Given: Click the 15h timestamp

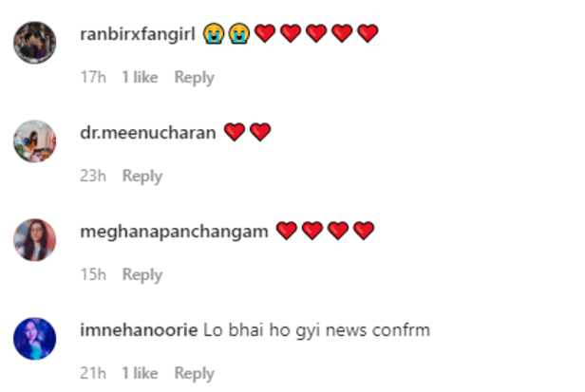Looking at the screenshot, I should [93, 274].
